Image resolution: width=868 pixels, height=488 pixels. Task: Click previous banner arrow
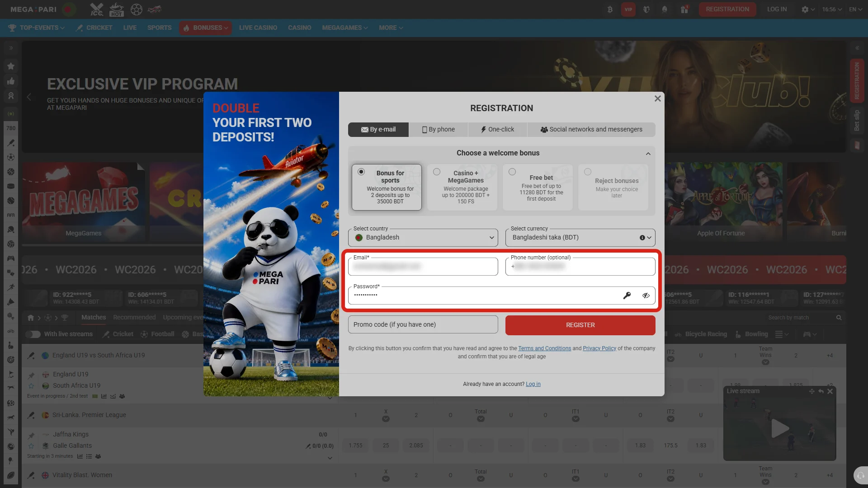tap(29, 97)
